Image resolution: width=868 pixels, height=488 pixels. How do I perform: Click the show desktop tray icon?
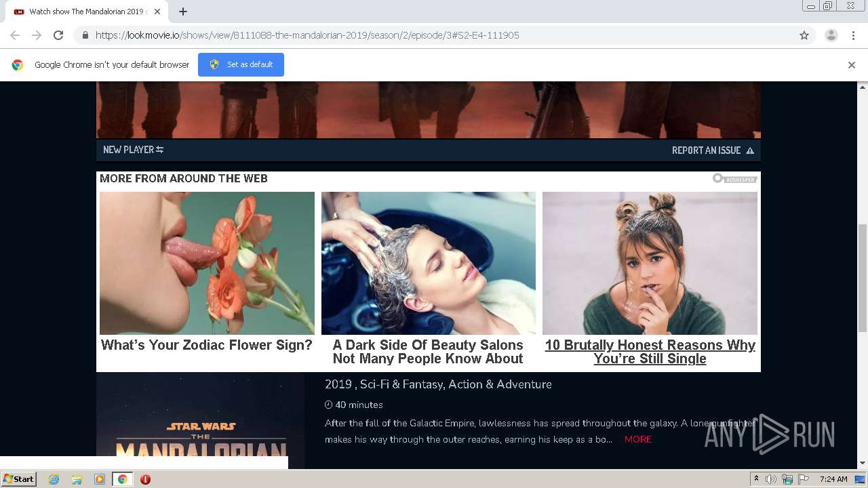tap(861, 479)
